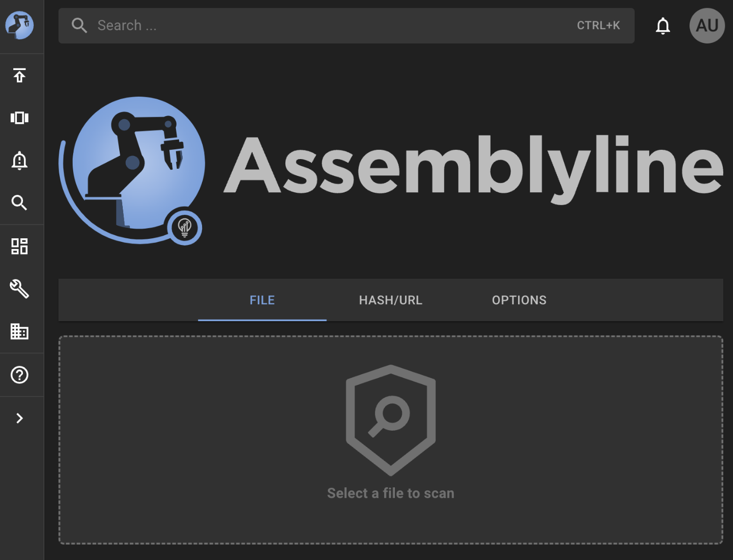Open the sidebar Search magnifier icon

(x=19, y=203)
